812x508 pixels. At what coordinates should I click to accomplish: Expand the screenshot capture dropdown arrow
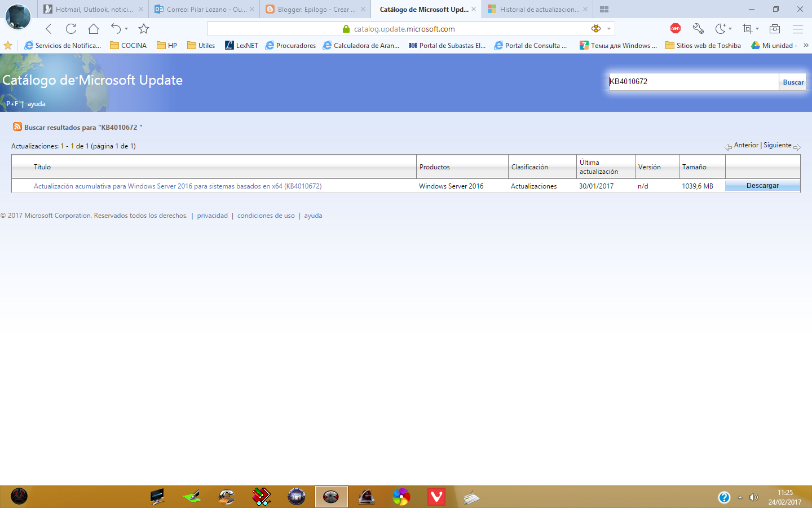(756, 28)
